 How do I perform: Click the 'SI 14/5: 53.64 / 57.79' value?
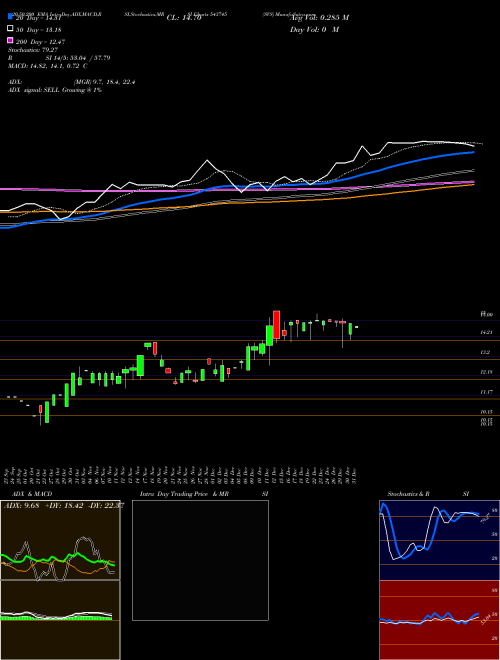(78, 58)
